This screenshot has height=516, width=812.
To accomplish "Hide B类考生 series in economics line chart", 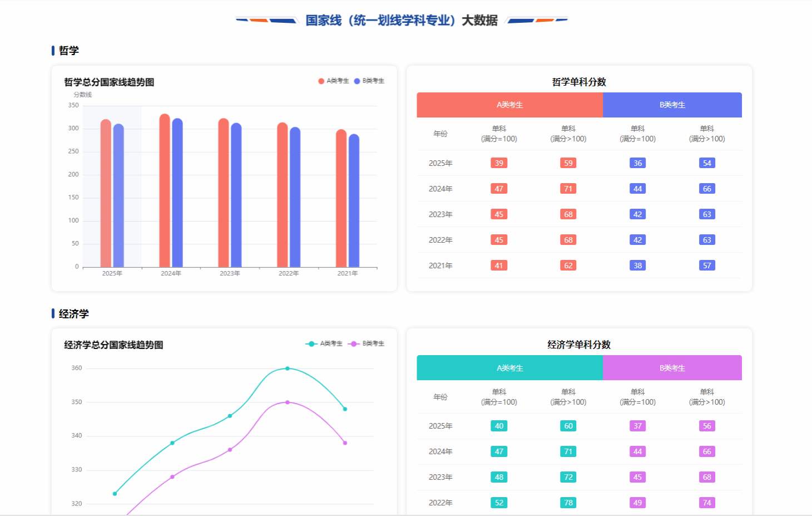I will point(367,344).
